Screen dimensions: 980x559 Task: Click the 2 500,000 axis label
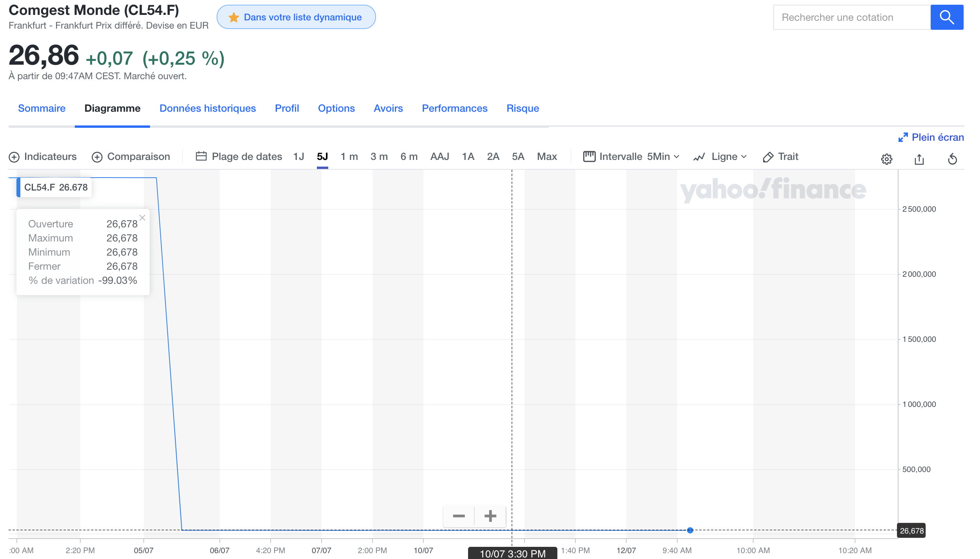tap(919, 209)
